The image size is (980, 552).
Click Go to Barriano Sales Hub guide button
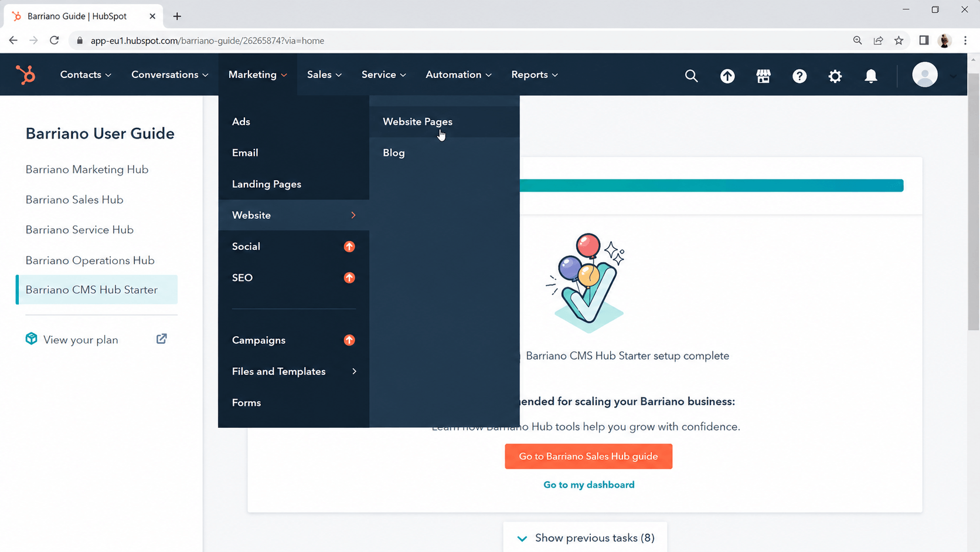point(588,456)
